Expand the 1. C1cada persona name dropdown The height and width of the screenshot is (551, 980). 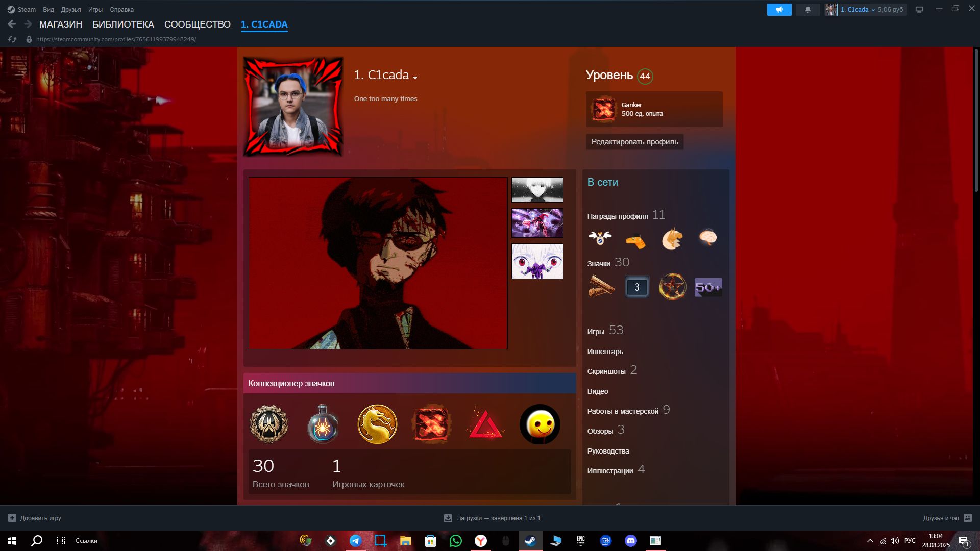coord(415,78)
